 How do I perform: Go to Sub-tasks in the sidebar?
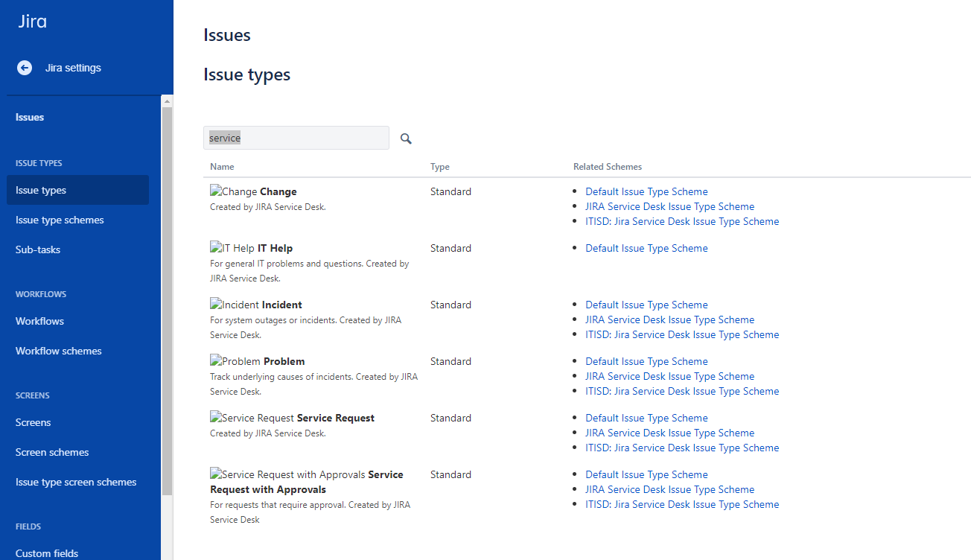click(38, 249)
